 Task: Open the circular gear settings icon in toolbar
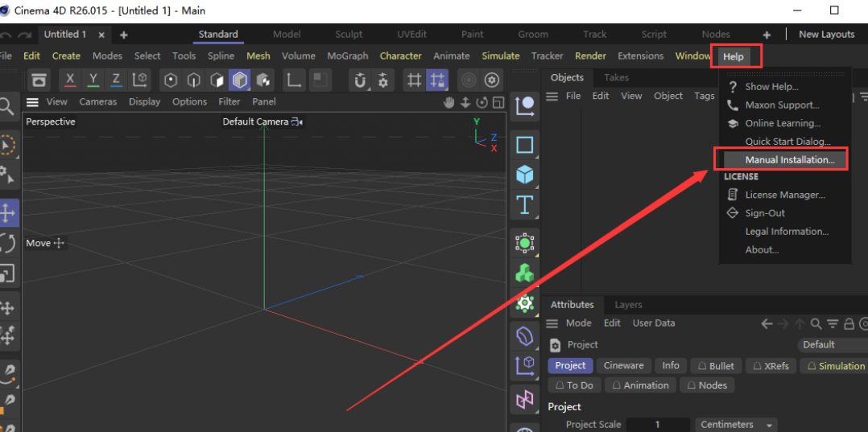(492, 80)
